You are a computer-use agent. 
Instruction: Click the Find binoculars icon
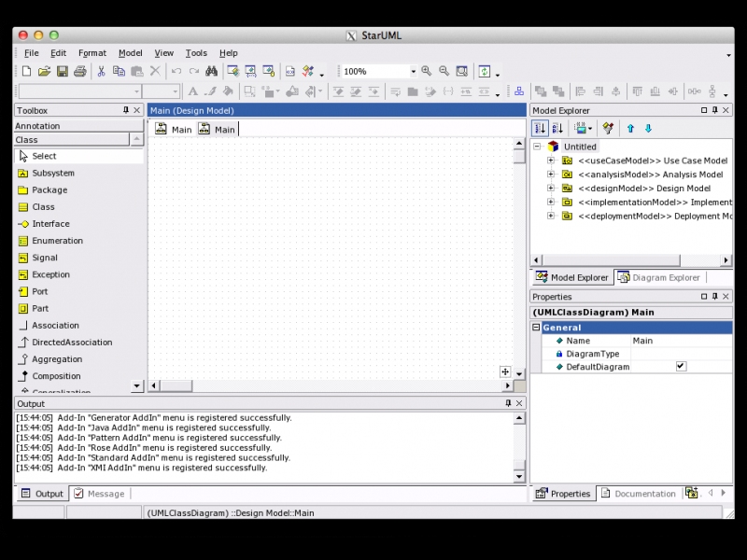click(x=212, y=72)
